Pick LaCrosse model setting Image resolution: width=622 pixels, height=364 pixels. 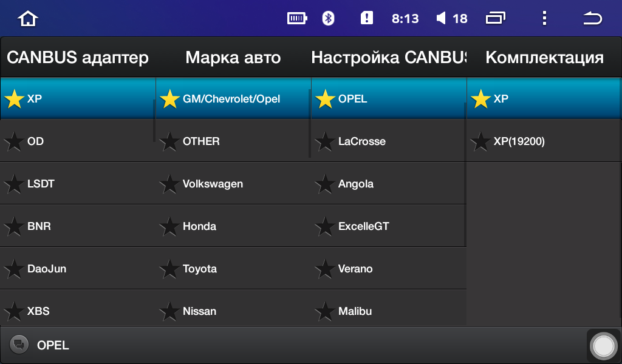[389, 141]
